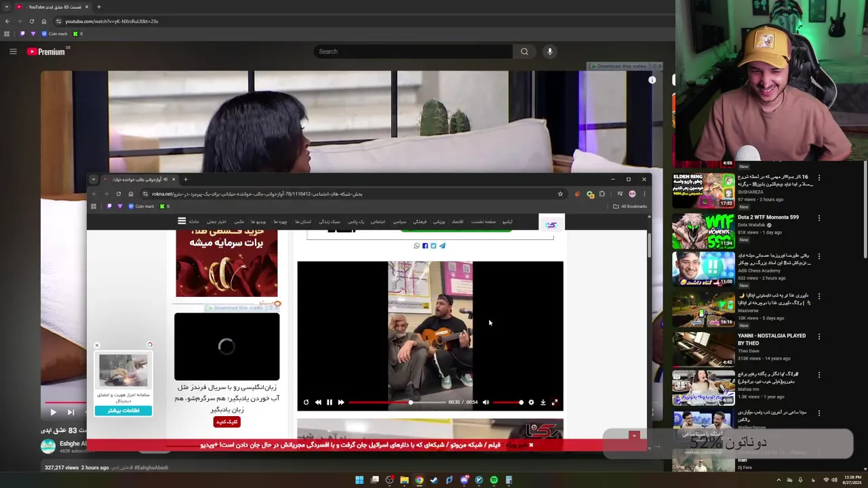
Task: Open Steam from the taskbar
Action: [x=434, y=480]
